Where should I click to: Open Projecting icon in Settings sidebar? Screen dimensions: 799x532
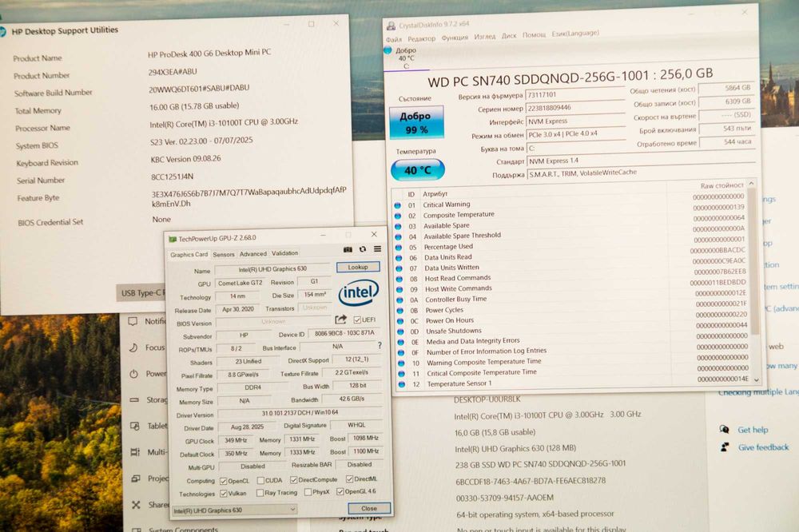click(x=136, y=478)
